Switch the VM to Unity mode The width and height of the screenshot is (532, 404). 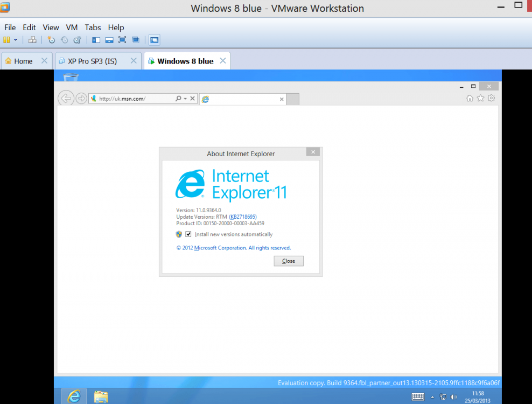135,39
